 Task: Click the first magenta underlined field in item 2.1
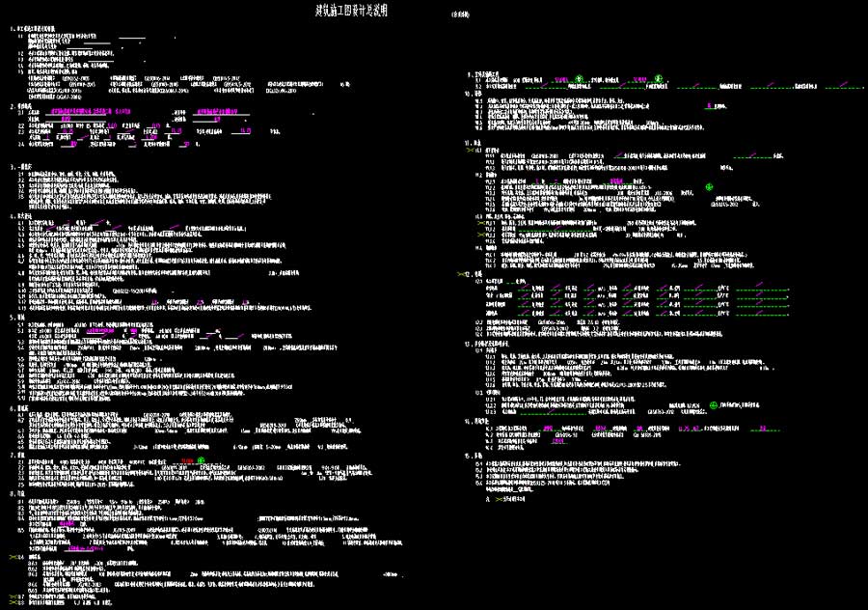click(89, 112)
